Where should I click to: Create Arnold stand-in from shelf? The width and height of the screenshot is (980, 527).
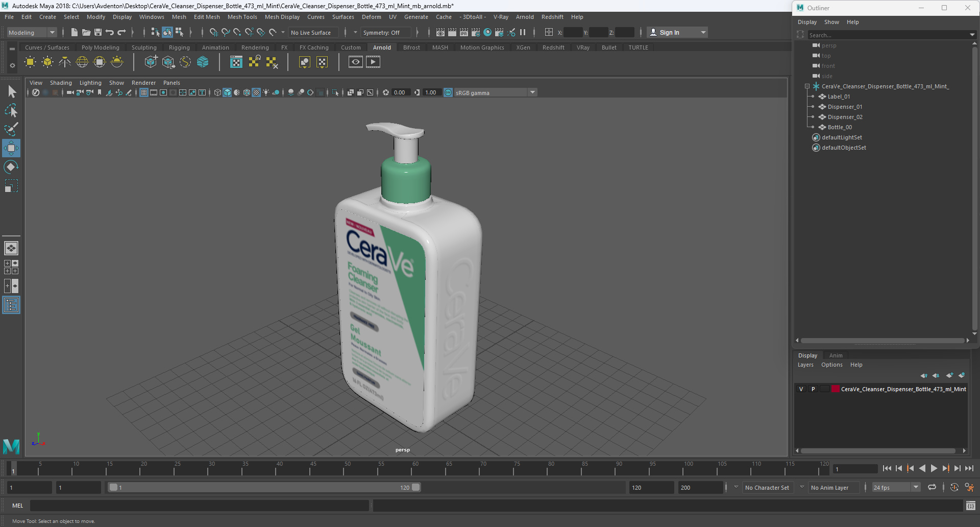tap(151, 62)
